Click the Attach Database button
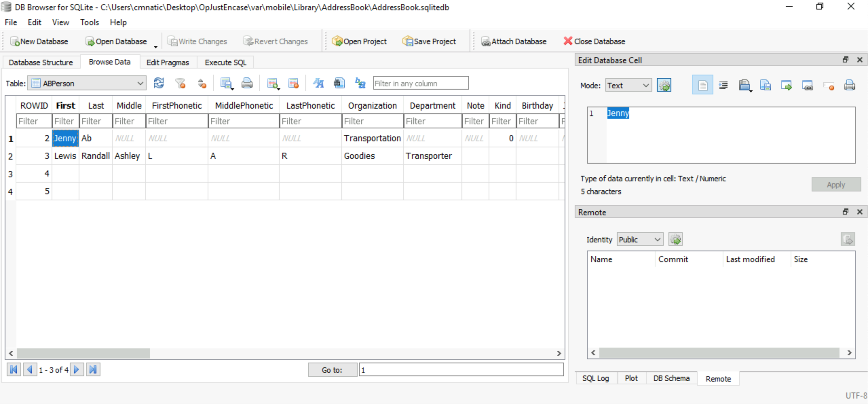 [514, 41]
